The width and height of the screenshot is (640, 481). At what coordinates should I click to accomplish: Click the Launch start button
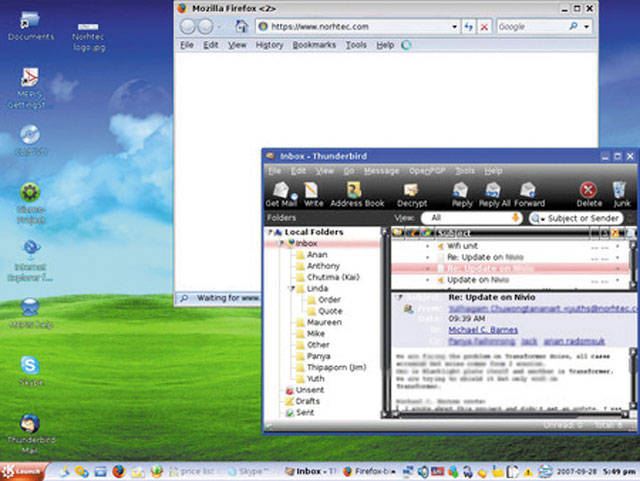coord(24,472)
